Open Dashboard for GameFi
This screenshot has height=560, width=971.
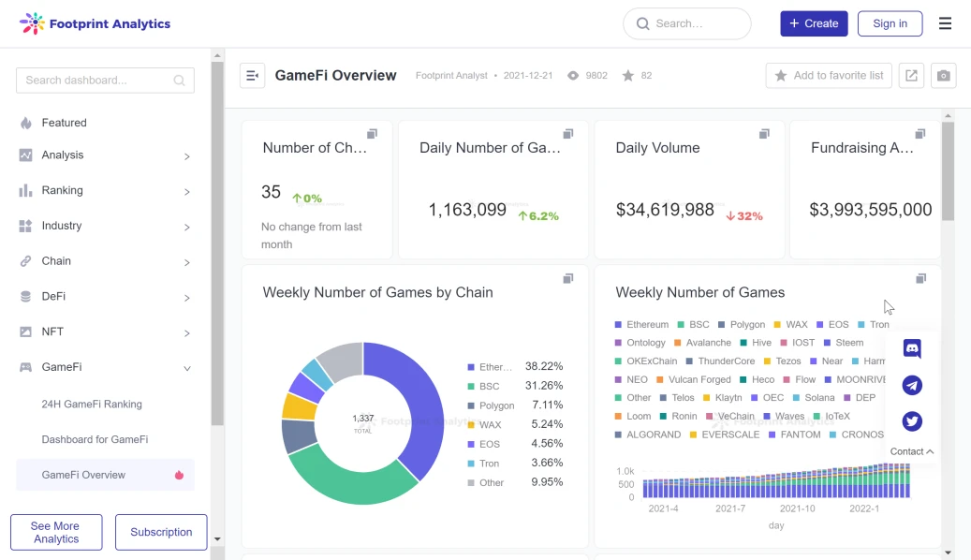click(x=95, y=439)
